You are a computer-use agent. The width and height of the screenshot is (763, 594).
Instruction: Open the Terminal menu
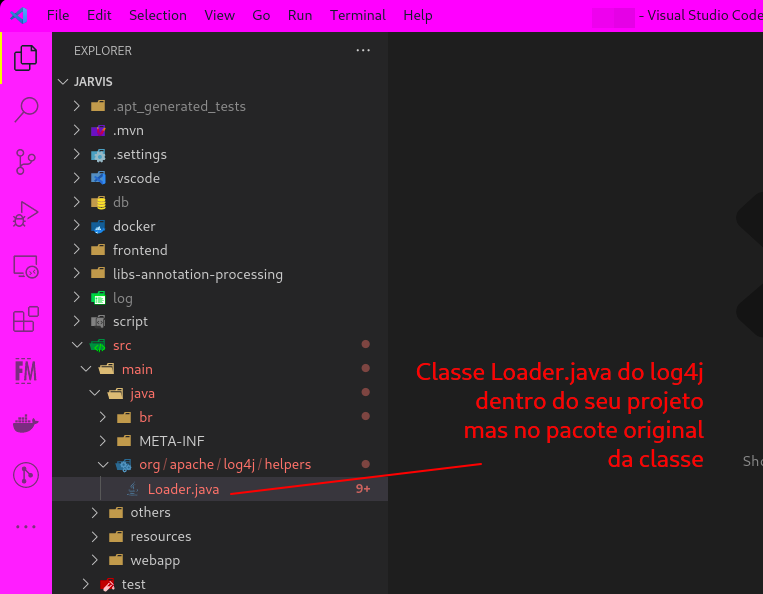358,15
